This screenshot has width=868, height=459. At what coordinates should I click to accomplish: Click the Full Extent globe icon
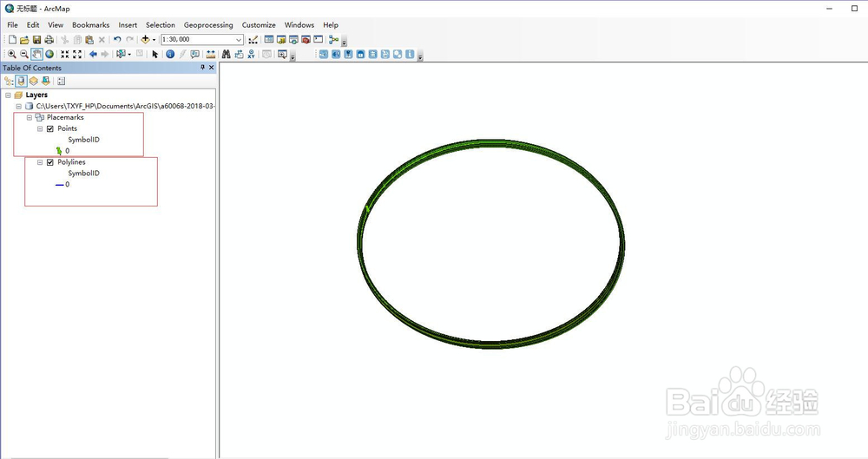(x=49, y=55)
